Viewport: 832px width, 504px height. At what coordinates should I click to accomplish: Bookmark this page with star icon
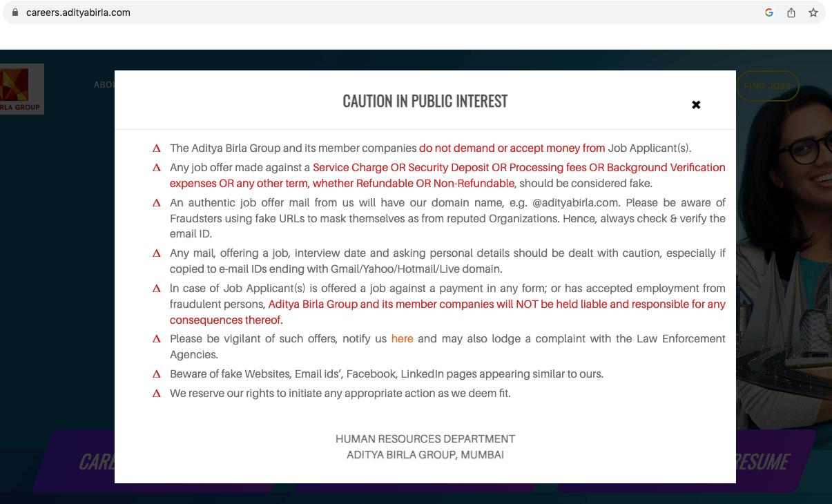(813, 12)
